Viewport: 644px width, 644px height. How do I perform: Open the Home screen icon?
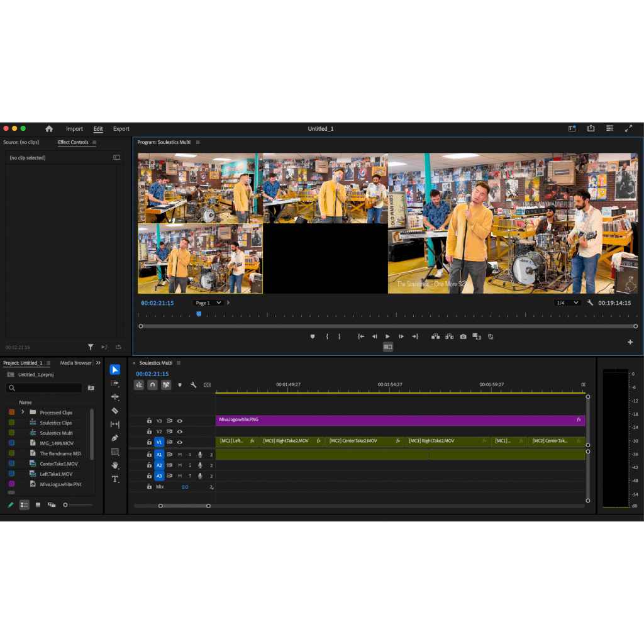coord(49,129)
